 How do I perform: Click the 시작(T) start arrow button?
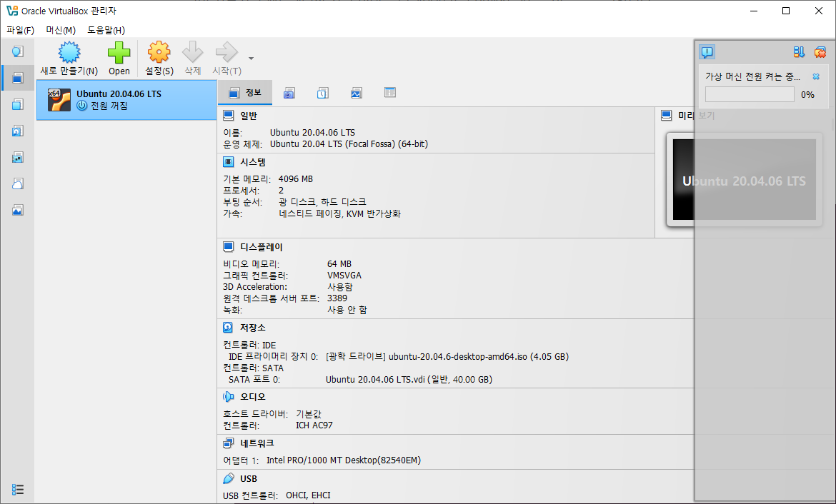pos(227,59)
